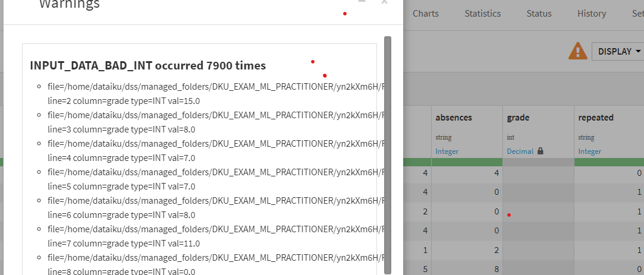644x275 pixels.
Task: Click the Integer meaning under repeated
Action: [x=590, y=151]
